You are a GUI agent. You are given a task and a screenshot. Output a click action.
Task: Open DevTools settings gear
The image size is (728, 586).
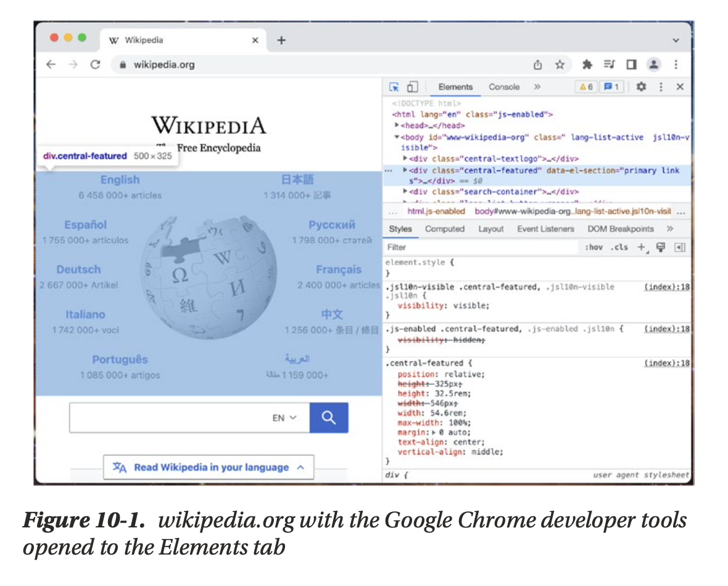(640, 87)
